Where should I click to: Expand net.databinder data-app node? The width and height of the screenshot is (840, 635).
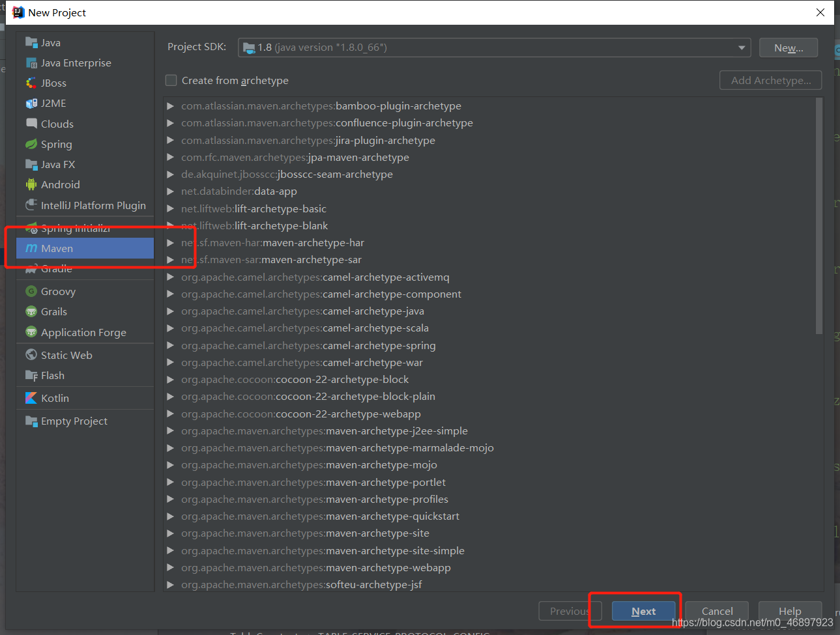(170, 191)
